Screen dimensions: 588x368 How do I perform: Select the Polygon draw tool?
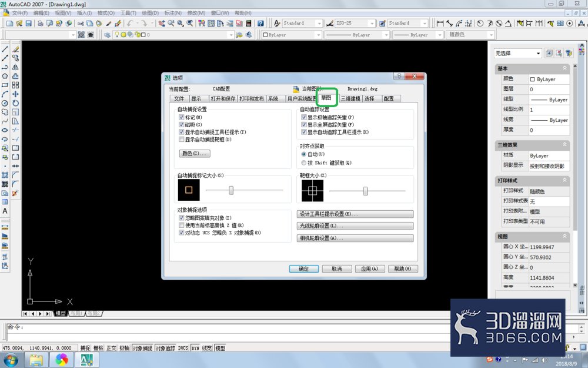[5, 76]
